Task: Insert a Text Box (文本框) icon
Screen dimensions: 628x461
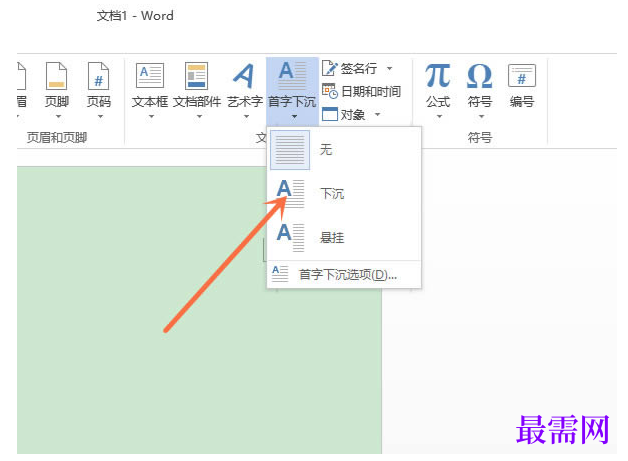Action: point(150,76)
